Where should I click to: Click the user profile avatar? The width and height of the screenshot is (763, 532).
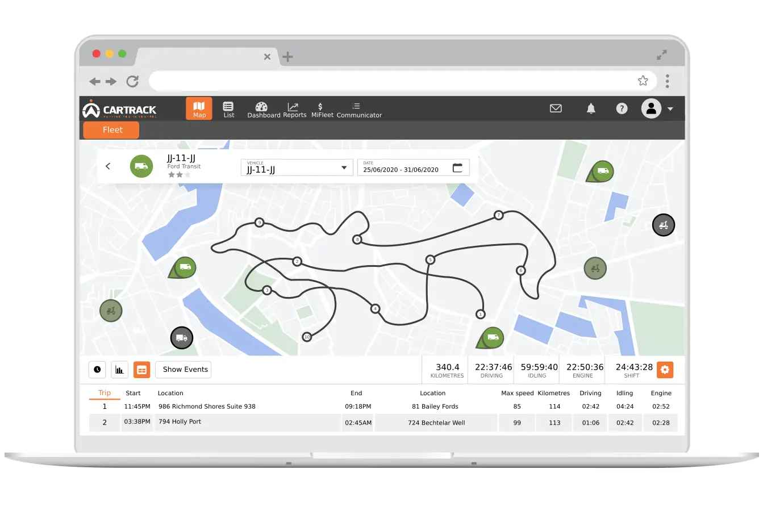651,108
